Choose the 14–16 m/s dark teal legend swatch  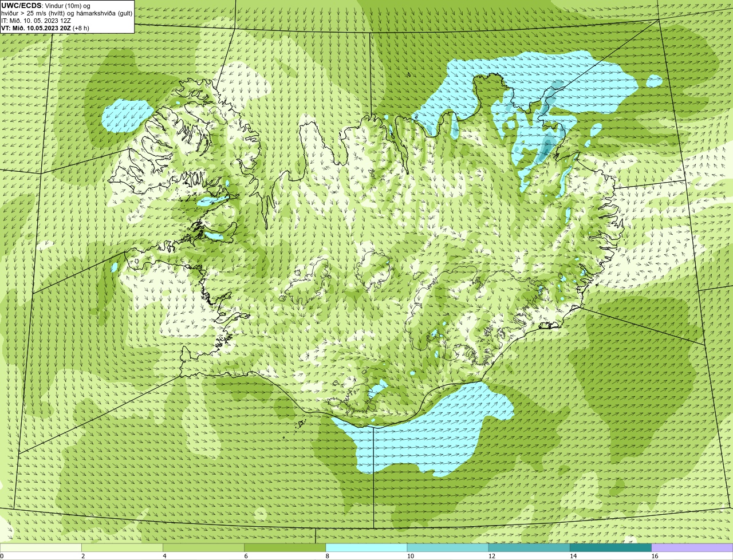[610, 547]
